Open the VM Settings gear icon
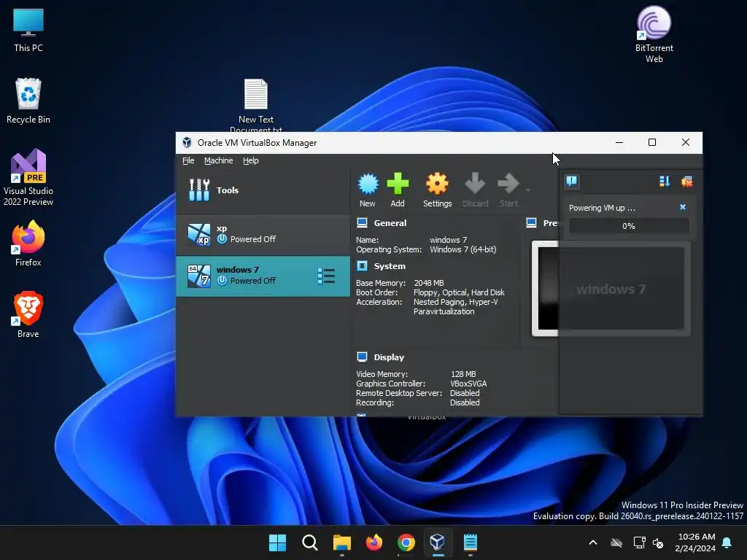The width and height of the screenshot is (747, 560). (438, 190)
